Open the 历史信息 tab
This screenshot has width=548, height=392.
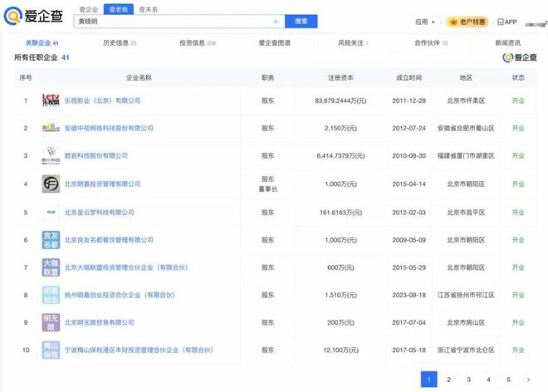click(x=120, y=42)
